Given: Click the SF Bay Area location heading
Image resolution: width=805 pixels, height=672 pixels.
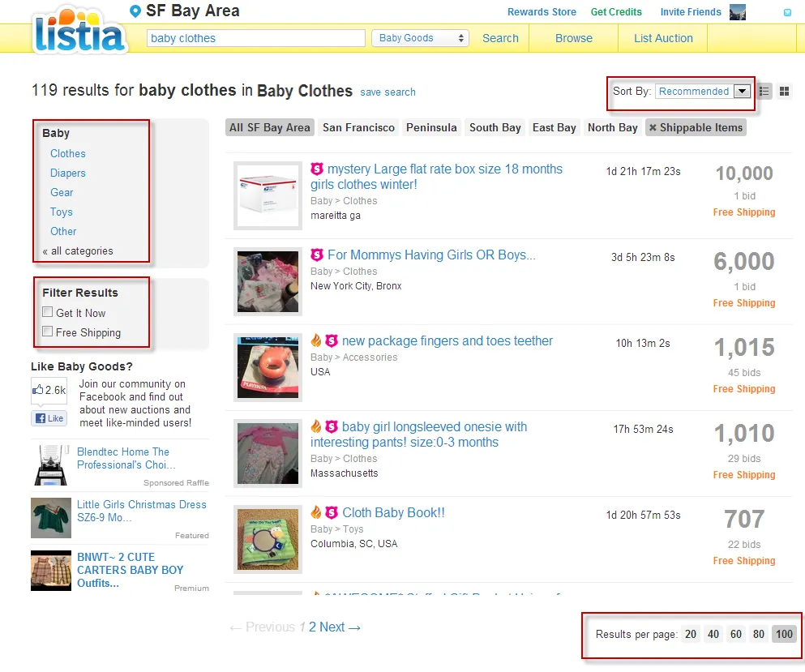Looking at the screenshot, I should click(x=192, y=11).
